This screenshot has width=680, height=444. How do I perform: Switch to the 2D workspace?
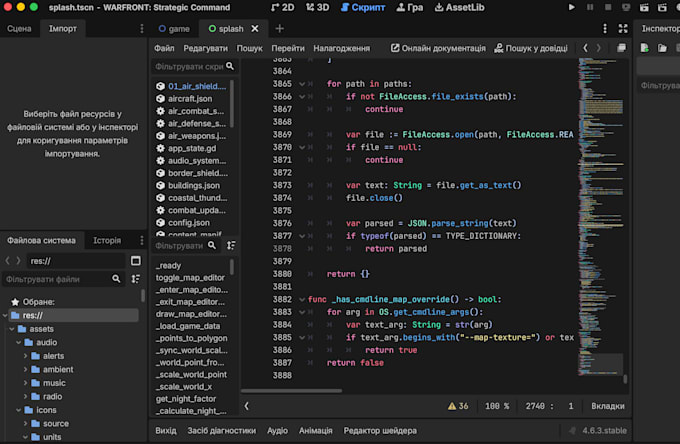point(282,7)
